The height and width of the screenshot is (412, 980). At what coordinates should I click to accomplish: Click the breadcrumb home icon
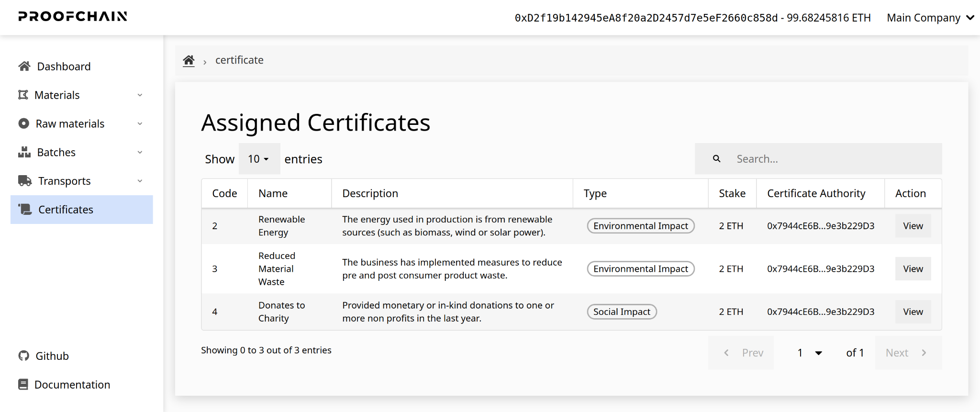(x=189, y=60)
